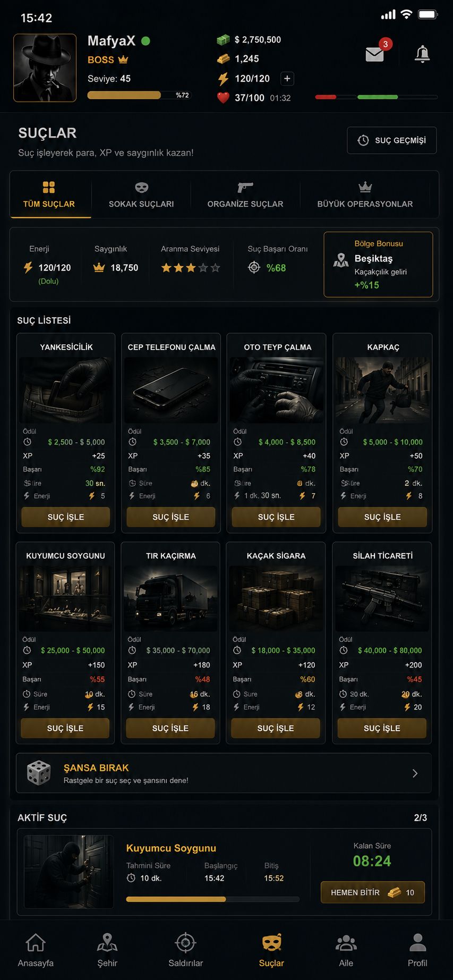Finish crime now with Hemen Bitir
This screenshot has width=453, height=980.
point(373,892)
